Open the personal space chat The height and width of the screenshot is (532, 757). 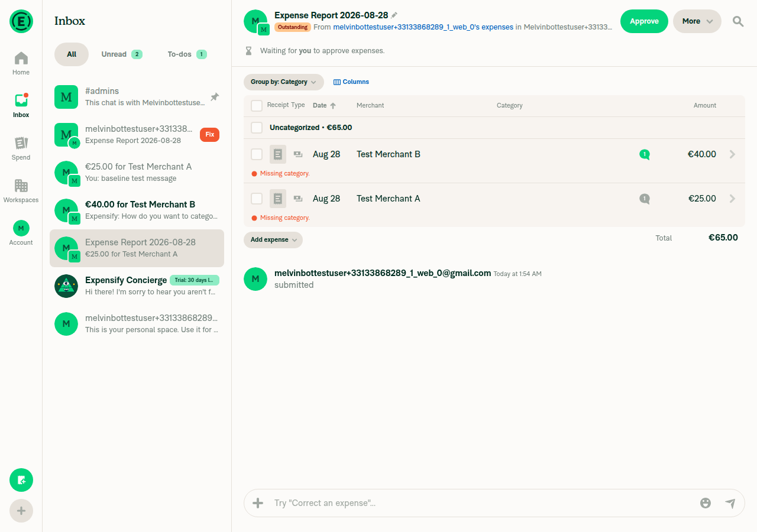point(137,324)
